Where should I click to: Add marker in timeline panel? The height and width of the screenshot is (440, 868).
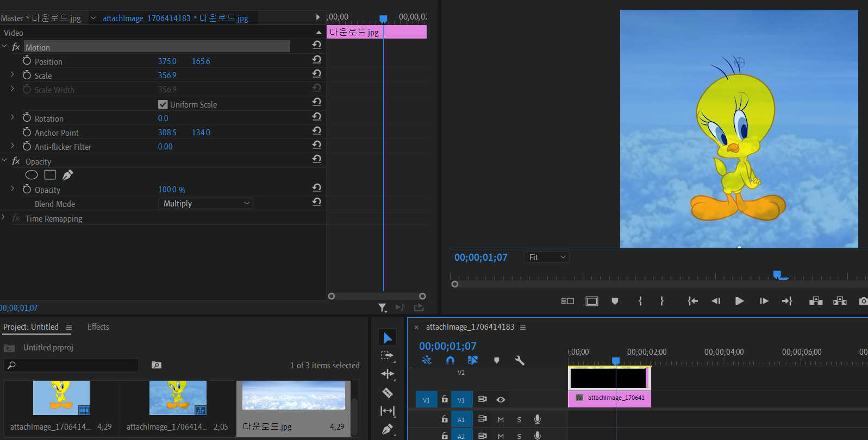496,360
